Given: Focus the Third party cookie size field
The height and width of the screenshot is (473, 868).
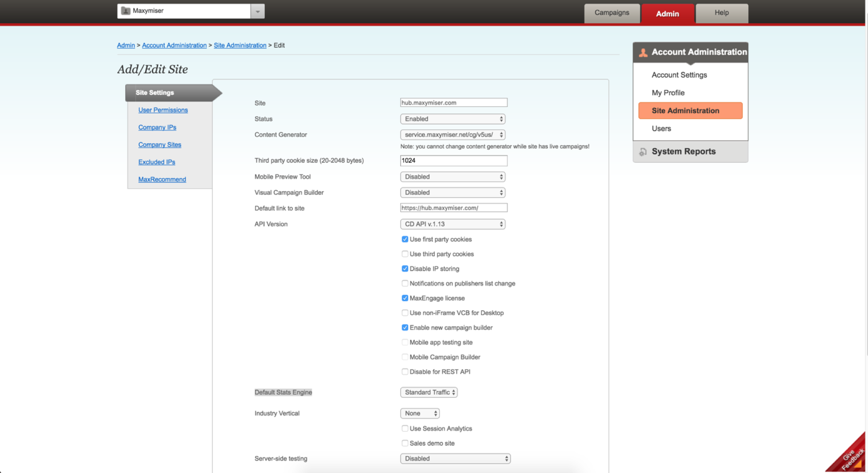Looking at the screenshot, I should (x=454, y=161).
